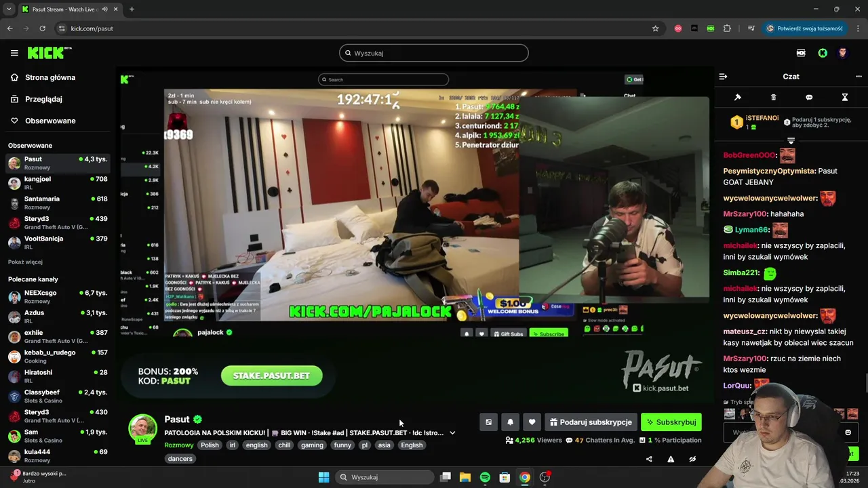Open Santamaria channel in sidebar
The height and width of the screenshot is (488, 868).
(x=58, y=203)
